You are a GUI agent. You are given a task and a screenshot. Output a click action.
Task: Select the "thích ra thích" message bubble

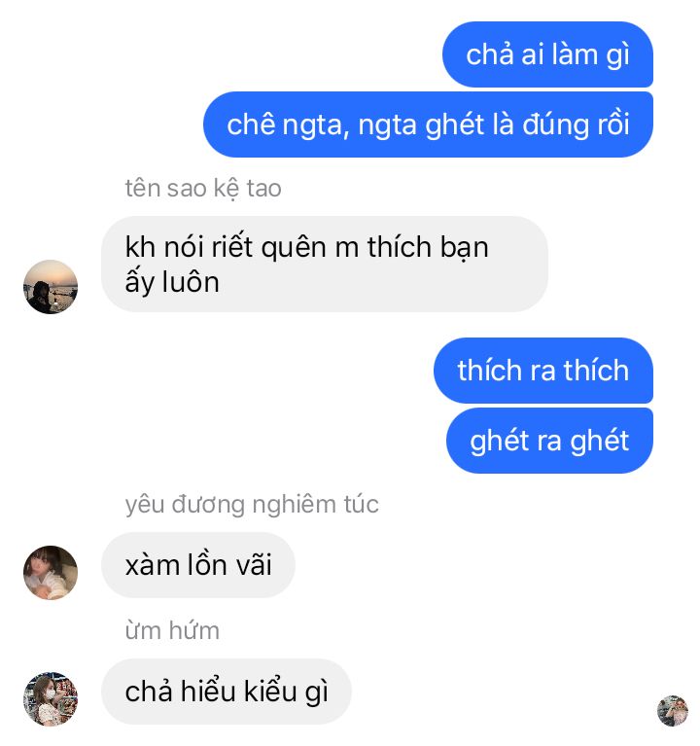543,371
